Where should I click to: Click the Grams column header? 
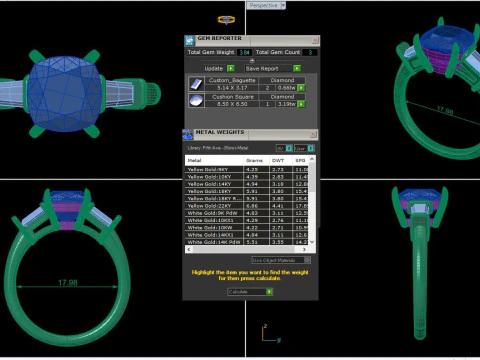(x=256, y=161)
